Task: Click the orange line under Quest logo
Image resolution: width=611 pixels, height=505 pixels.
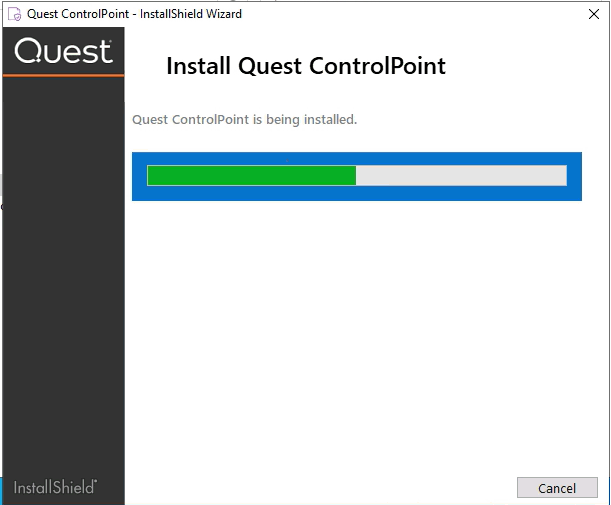Action: click(63, 75)
